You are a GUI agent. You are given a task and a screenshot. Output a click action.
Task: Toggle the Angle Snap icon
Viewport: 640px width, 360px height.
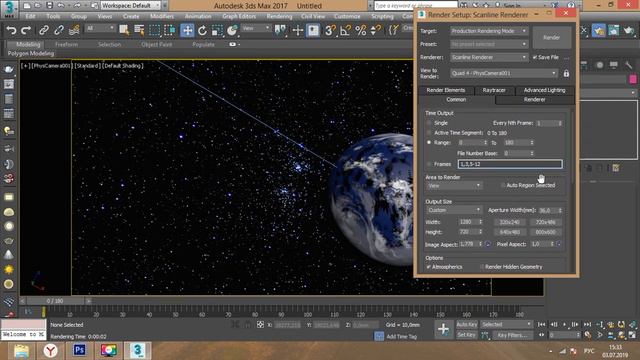coord(345,30)
